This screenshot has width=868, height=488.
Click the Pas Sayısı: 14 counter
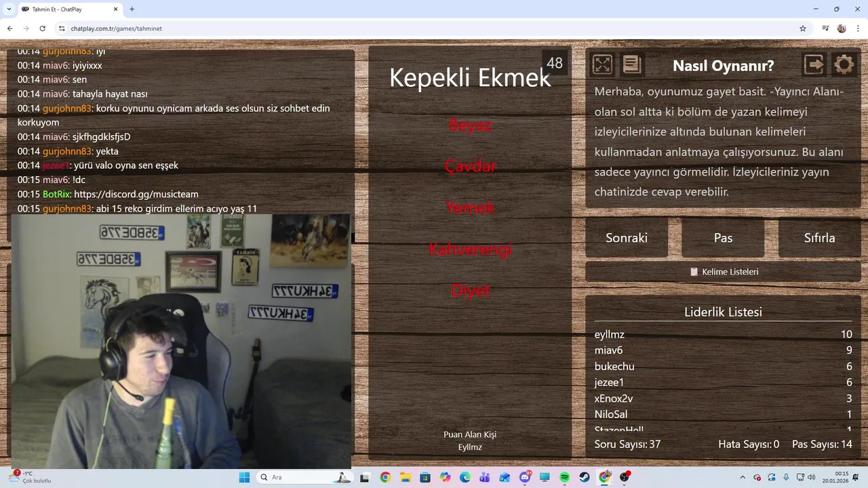tap(822, 445)
